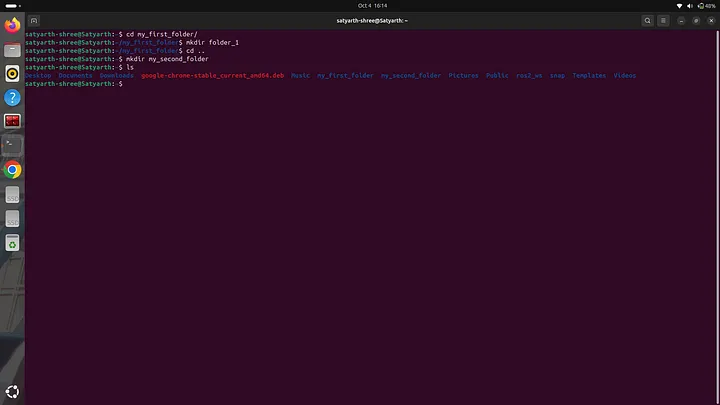The width and height of the screenshot is (720, 405).
Task: Click 'Desktop' in the ls output
Action: tap(38, 75)
